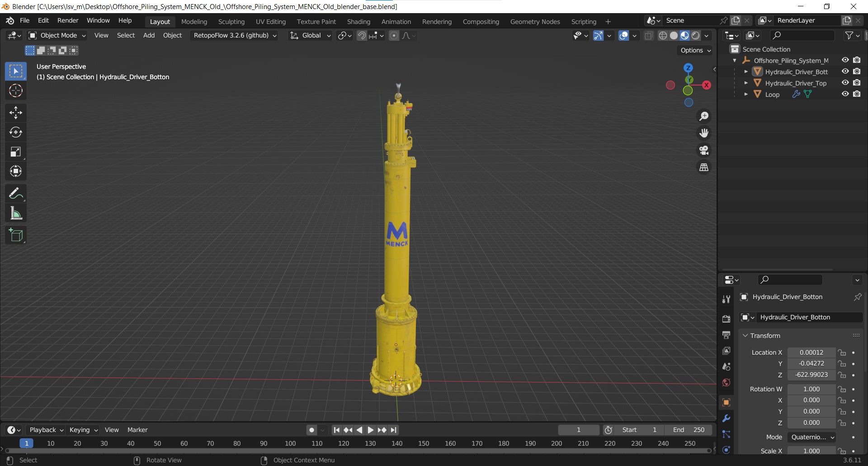The width and height of the screenshot is (868, 466).
Task: Click the current frame number field
Action: click(579, 430)
